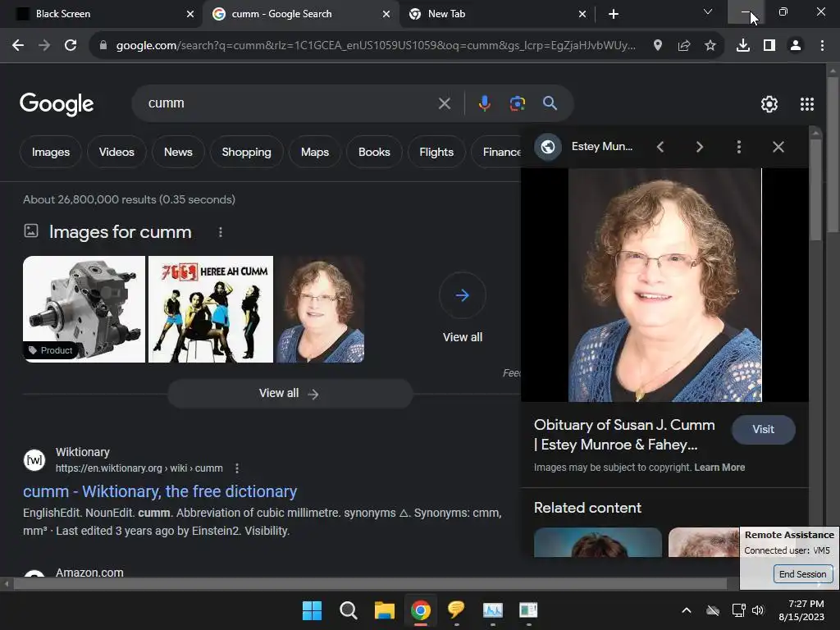The width and height of the screenshot is (840, 630).
Task: Bookmark this page with the star icon
Action: click(710, 46)
